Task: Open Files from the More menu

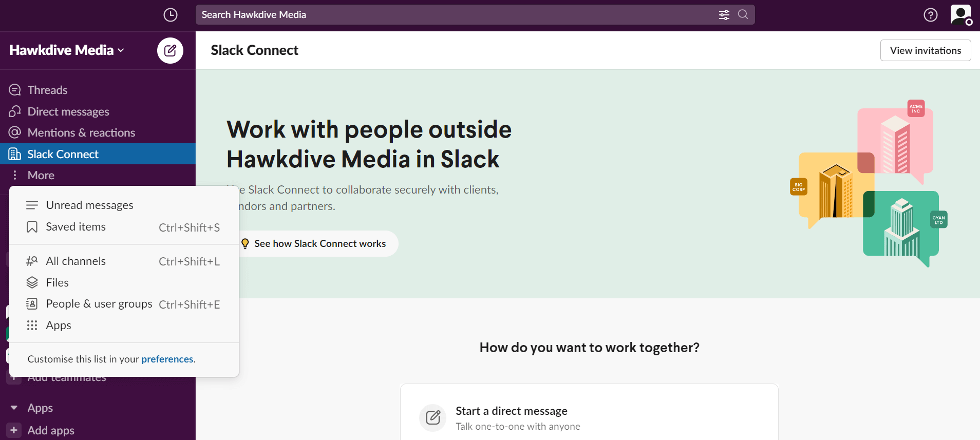Action: point(124,282)
